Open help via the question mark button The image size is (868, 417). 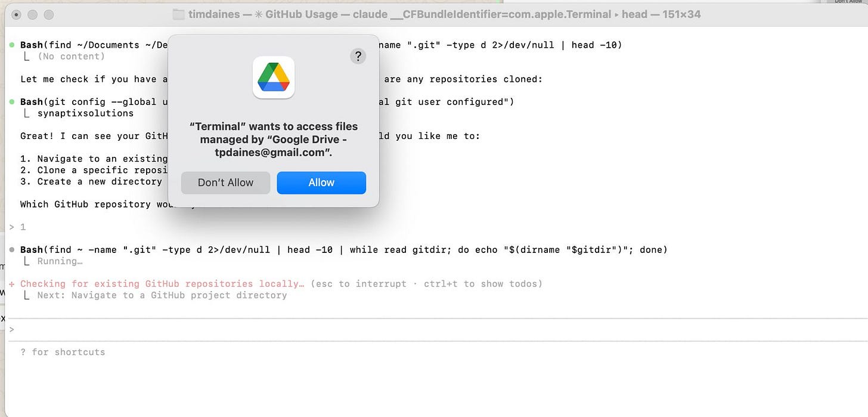pos(358,56)
